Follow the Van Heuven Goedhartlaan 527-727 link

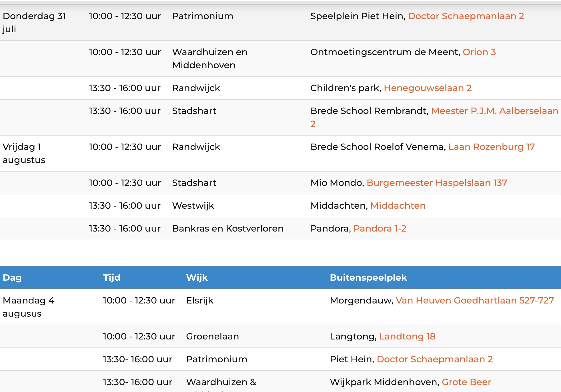[x=475, y=300]
